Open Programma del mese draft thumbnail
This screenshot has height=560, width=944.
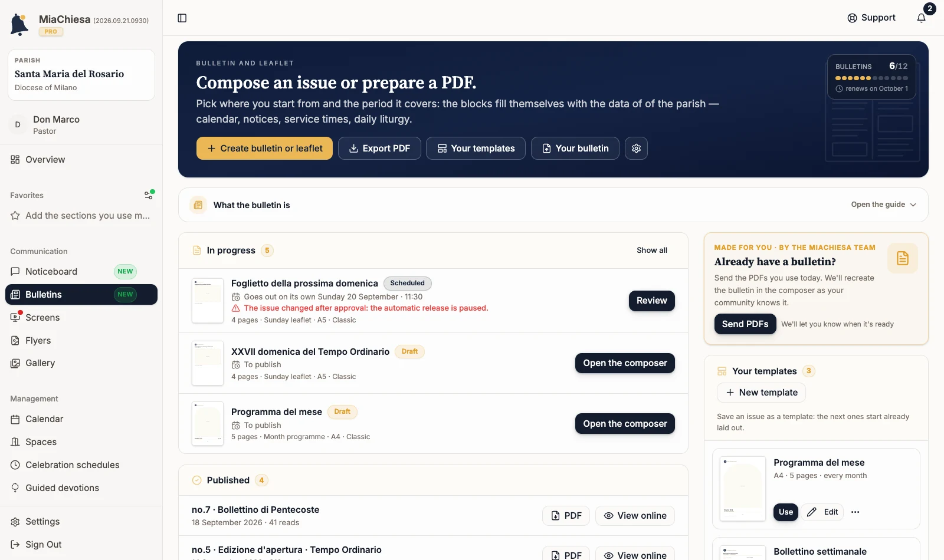(x=208, y=424)
